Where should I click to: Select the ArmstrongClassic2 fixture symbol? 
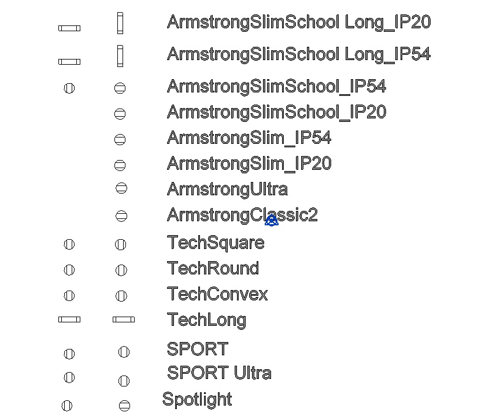click(x=121, y=216)
